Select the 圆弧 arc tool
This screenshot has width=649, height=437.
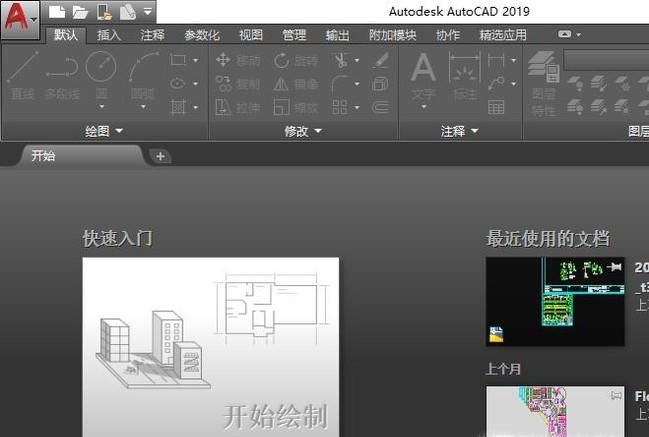coord(143,74)
